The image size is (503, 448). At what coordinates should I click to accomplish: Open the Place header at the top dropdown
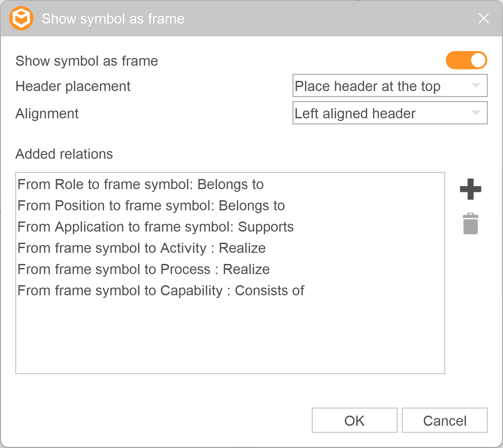point(390,86)
